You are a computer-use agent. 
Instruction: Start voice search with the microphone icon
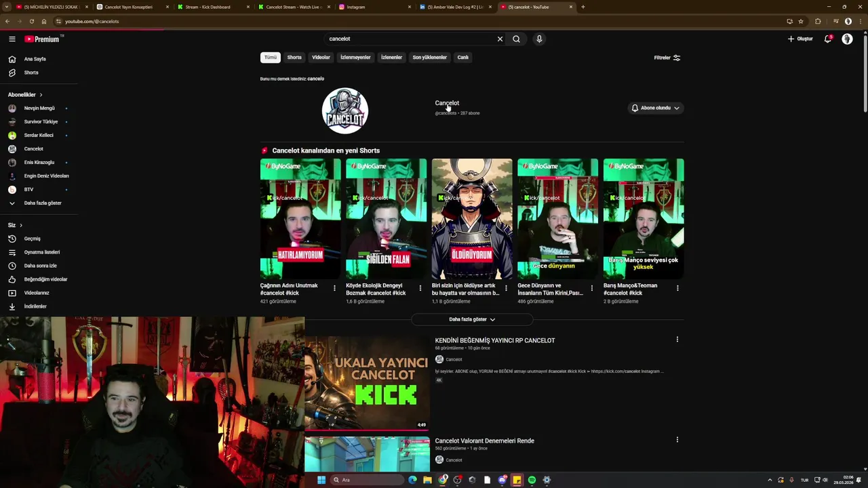(x=539, y=39)
